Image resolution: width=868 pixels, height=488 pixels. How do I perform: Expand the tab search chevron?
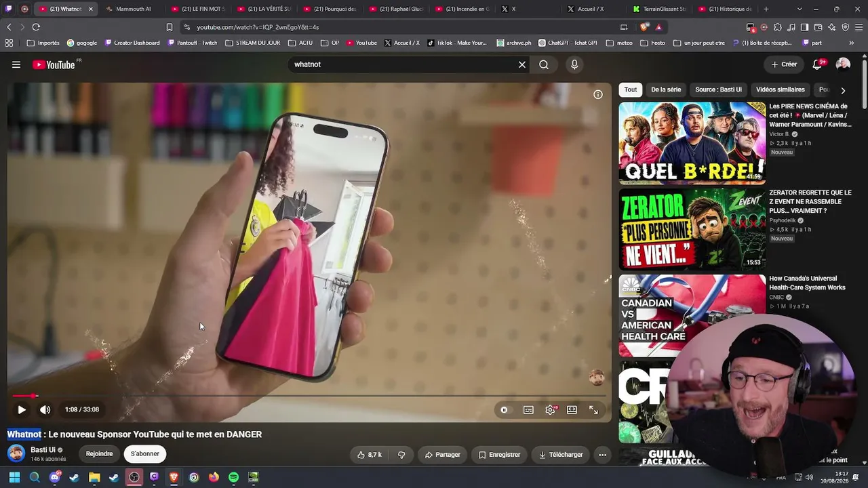[800, 9]
